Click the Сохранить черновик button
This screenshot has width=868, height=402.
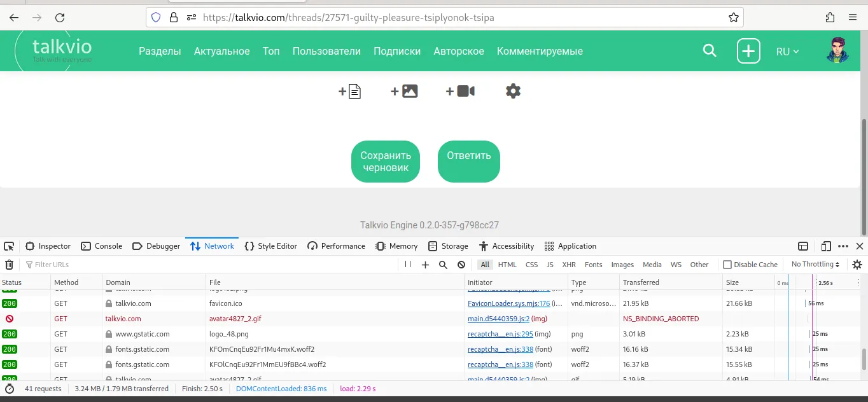[x=386, y=162]
